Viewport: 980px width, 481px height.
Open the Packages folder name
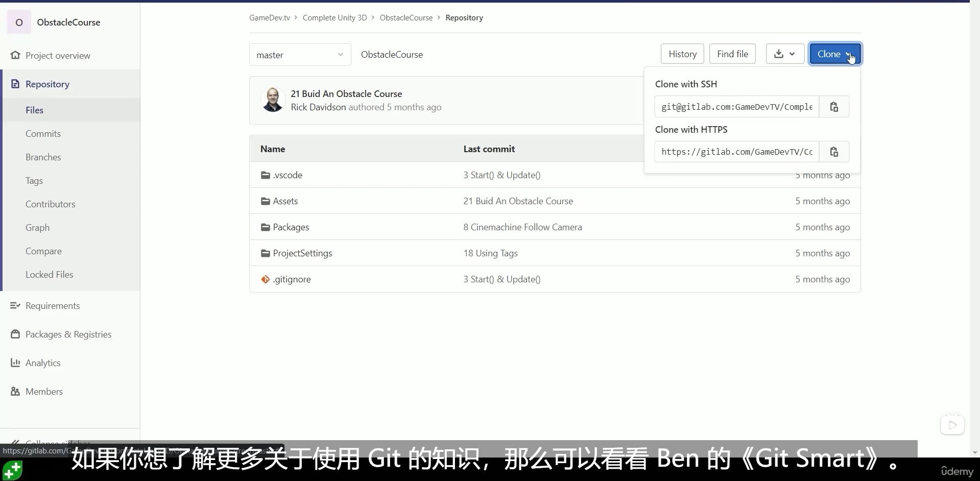point(291,227)
